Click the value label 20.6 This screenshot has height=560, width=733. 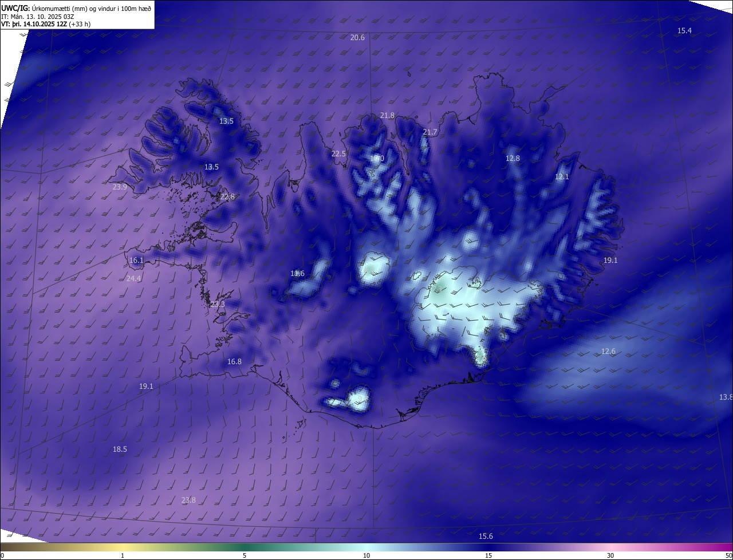point(357,37)
